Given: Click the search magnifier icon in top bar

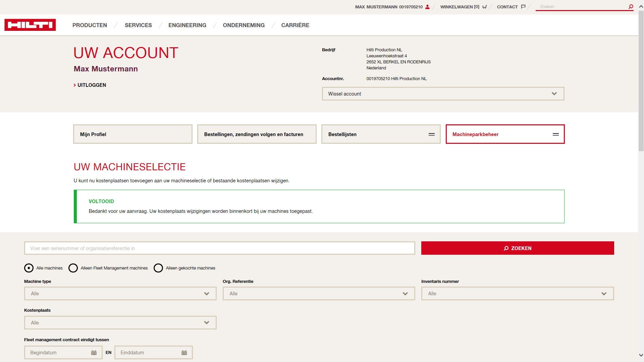Looking at the screenshot, I should (631, 6).
